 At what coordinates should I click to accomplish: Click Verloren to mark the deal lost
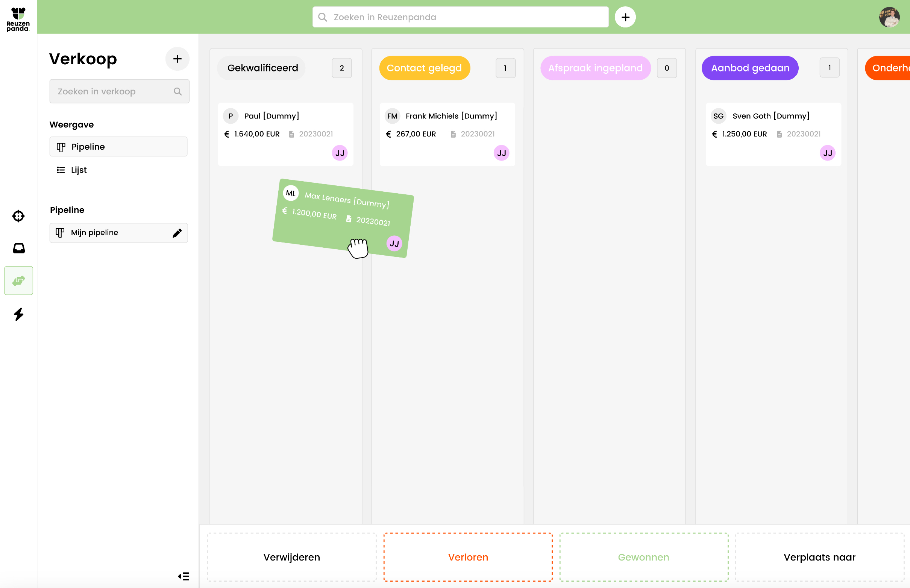click(x=467, y=557)
